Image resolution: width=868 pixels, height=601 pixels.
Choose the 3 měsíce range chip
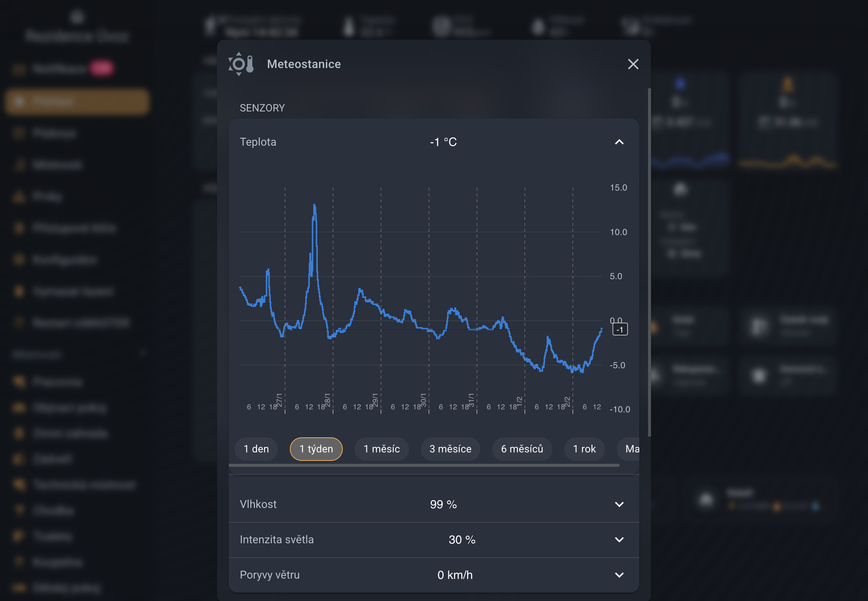[450, 449]
